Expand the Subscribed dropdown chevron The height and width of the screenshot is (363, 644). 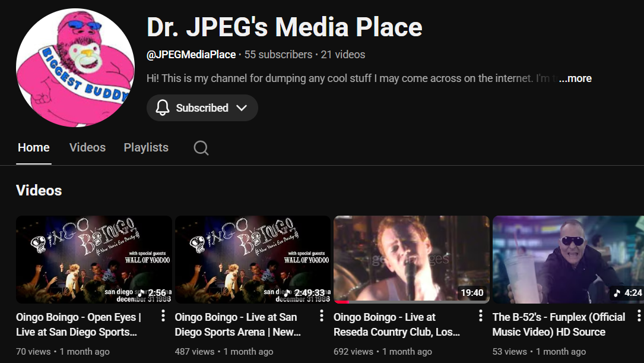tap(242, 108)
